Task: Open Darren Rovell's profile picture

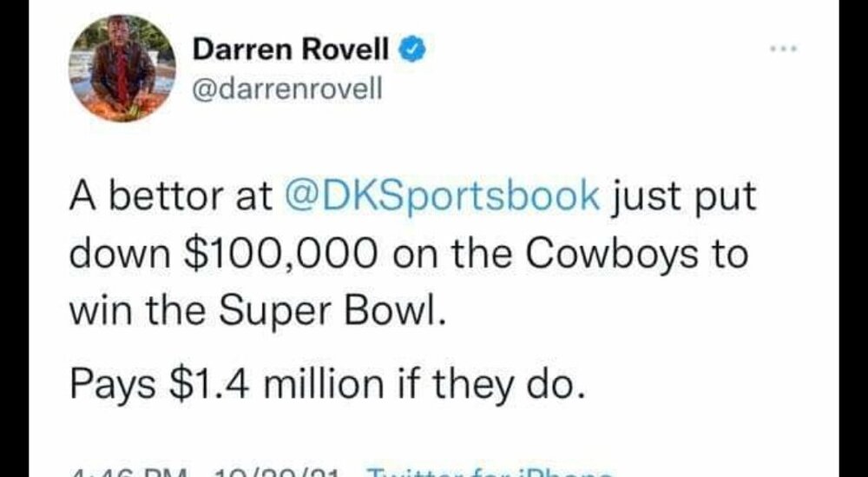Action: [x=122, y=69]
